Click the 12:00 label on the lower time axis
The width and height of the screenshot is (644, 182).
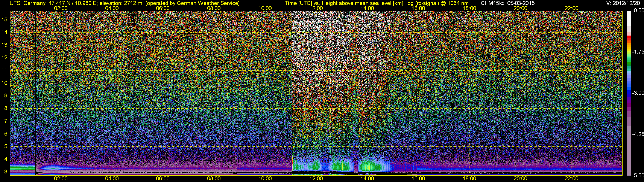pyautogui.click(x=316, y=179)
